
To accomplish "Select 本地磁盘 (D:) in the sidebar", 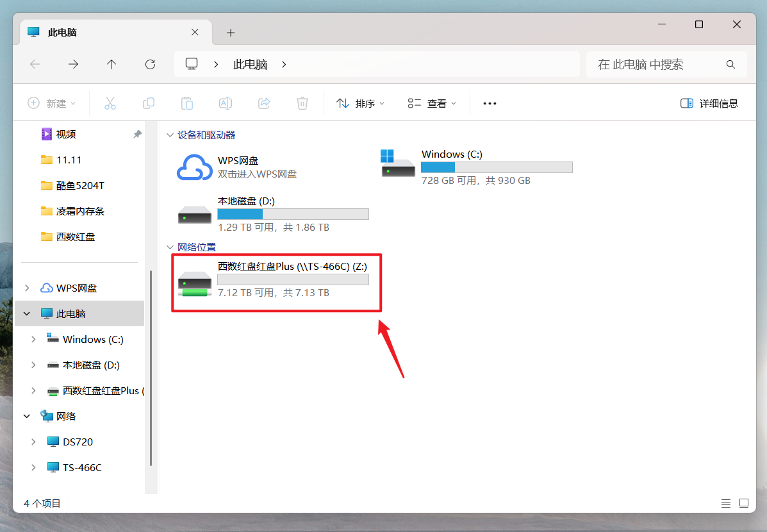I will point(90,365).
